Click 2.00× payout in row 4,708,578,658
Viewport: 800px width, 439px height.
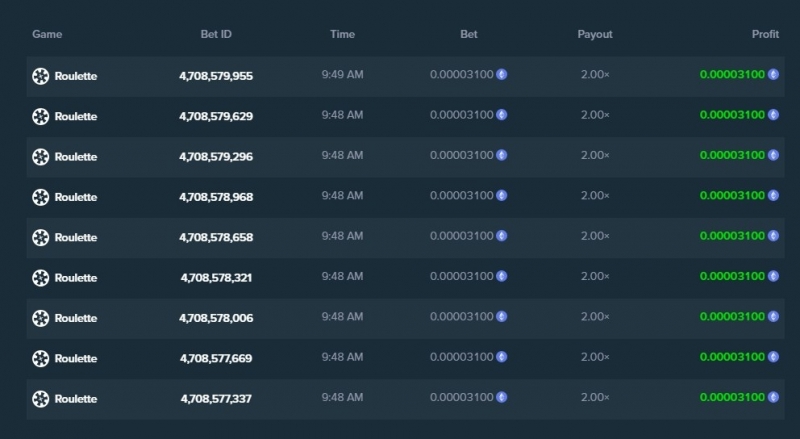(x=595, y=236)
